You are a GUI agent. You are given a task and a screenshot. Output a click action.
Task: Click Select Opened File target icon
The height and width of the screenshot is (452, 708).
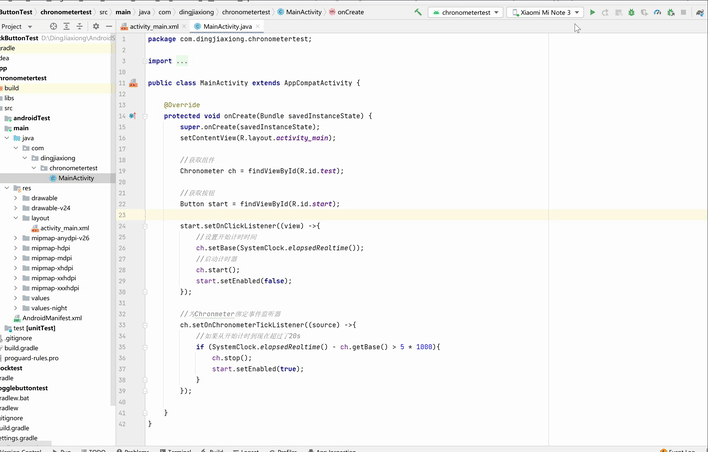tap(53, 26)
